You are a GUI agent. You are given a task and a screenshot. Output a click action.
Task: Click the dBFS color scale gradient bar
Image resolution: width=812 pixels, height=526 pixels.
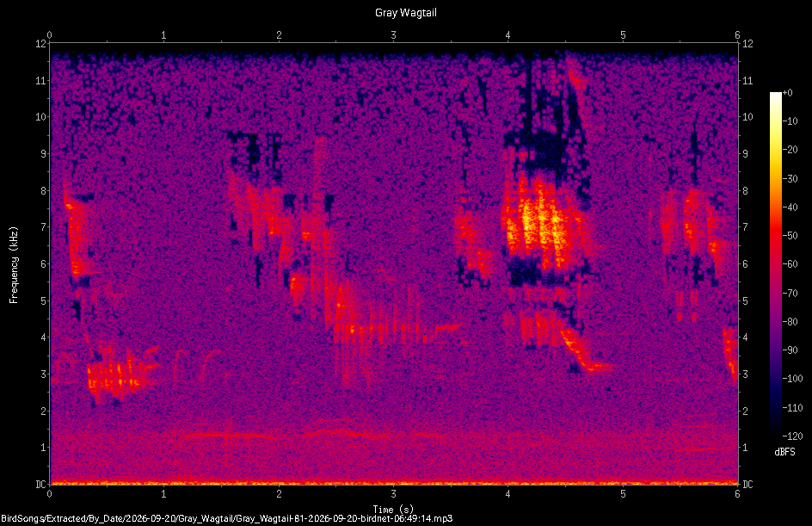[775, 264]
